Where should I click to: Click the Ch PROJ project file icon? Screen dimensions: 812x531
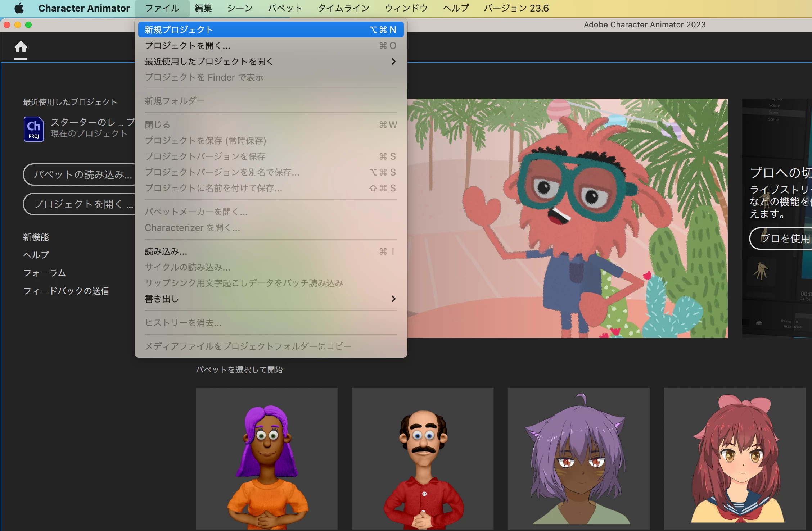coord(33,129)
